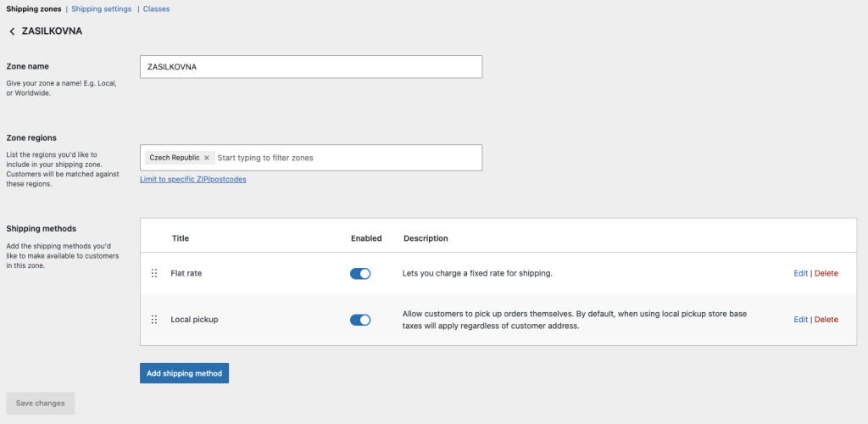Select the Local pickup title text
868x424 pixels.
click(194, 320)
